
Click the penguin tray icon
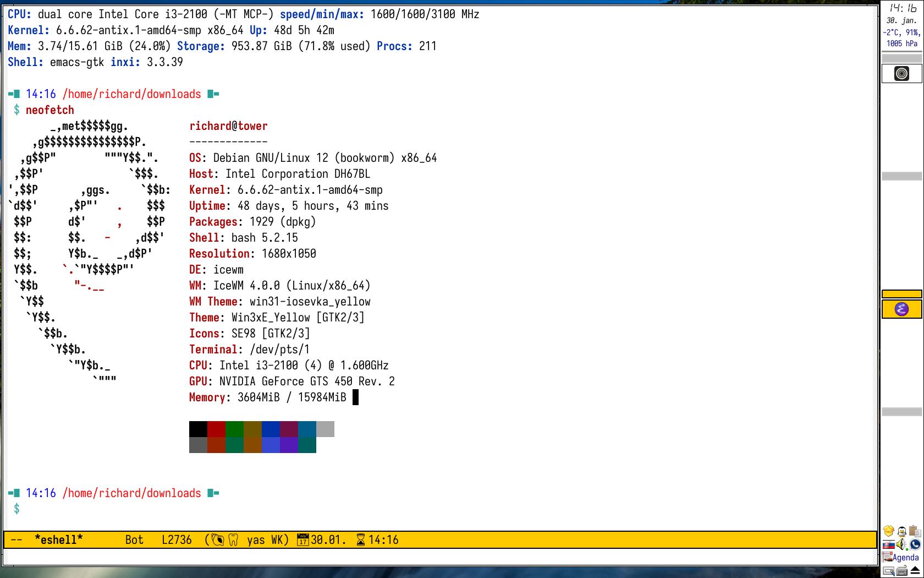point(902,531)
